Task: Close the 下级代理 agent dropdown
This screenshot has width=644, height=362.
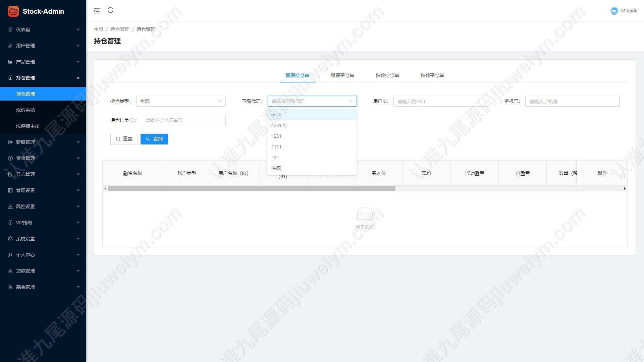Action: pyautogui.click(x=312, y=101)
